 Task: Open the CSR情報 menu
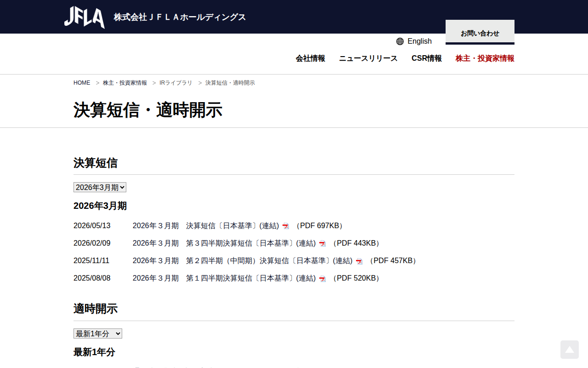point(427,58)
